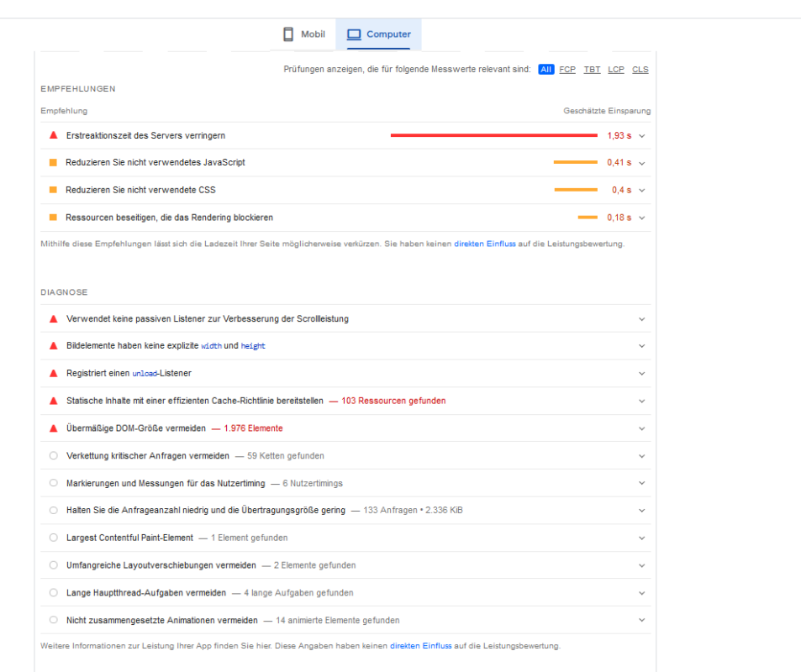Expand Anfrageanzahl niedrig audit chevron

point(642,511)
